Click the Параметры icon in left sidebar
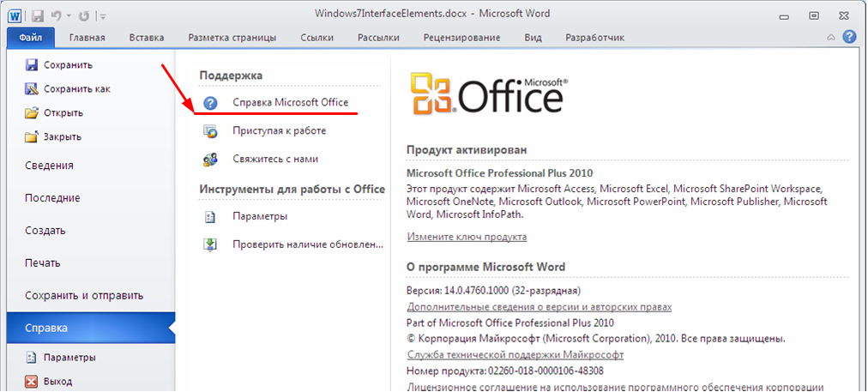This screenshot has width=868, height=392. click(x=32, y=358)
